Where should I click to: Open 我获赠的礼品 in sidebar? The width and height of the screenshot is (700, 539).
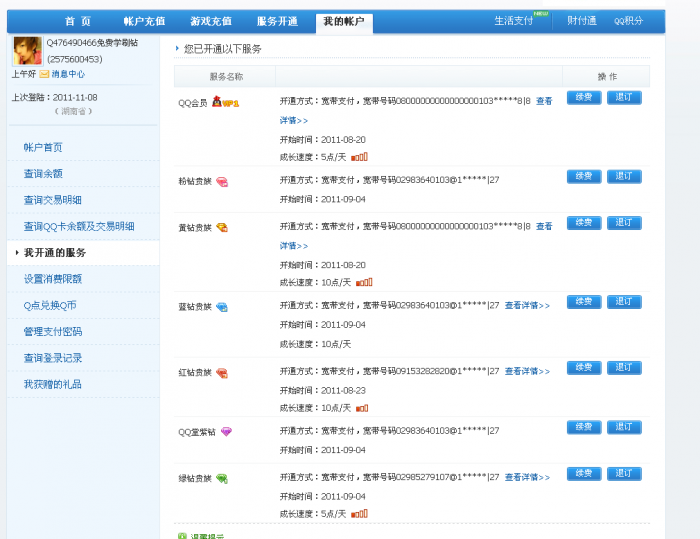point(53,384)
